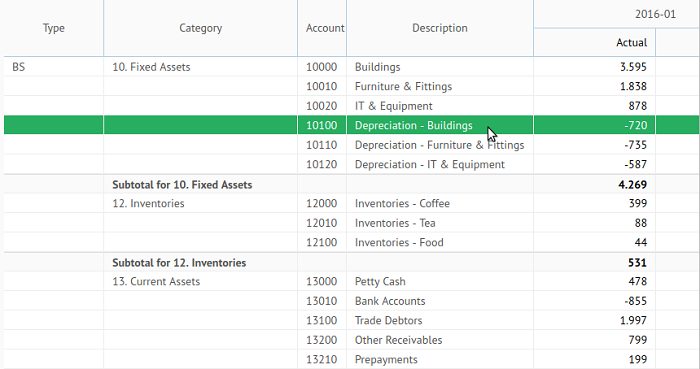Select account 12100 cell

(322, 242)
